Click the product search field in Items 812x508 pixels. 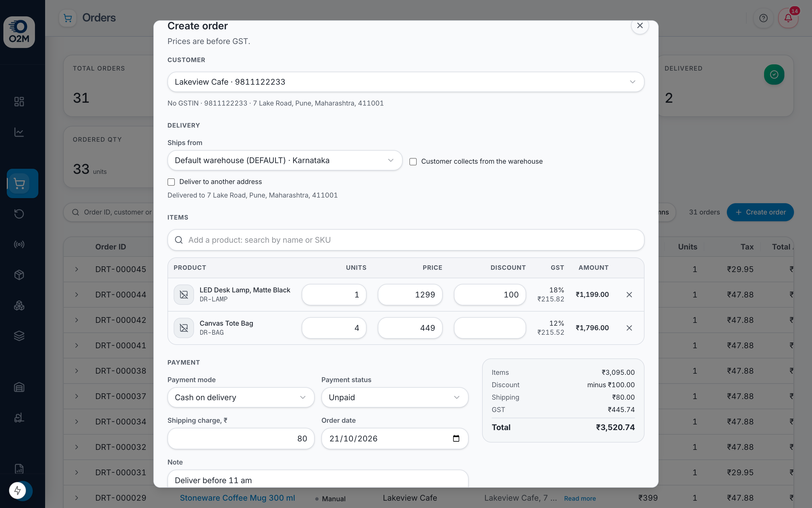[x=406, y=240]
